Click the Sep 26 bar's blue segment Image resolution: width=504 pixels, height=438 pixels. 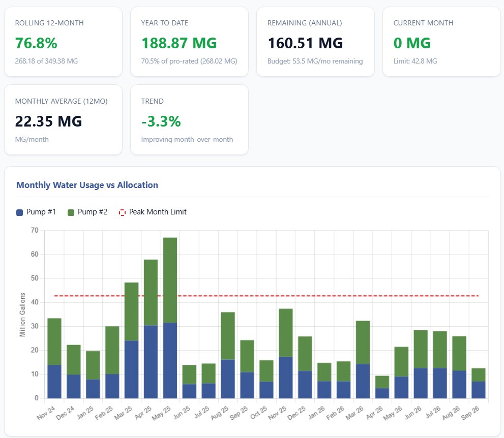479,390
